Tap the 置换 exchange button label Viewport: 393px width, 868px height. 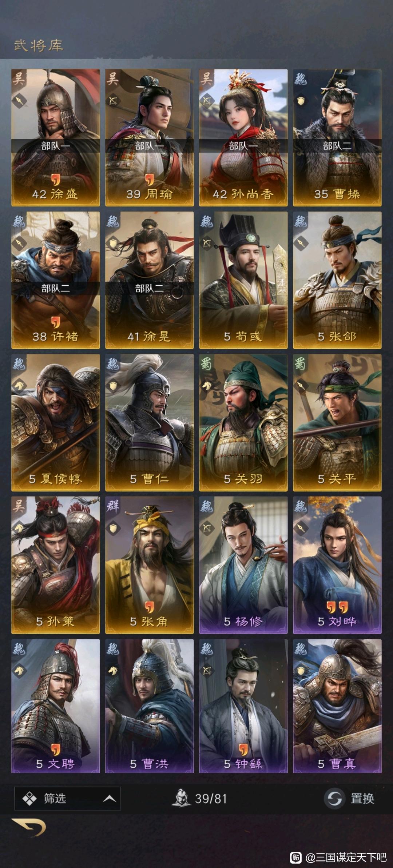click(x=362, y=799)
